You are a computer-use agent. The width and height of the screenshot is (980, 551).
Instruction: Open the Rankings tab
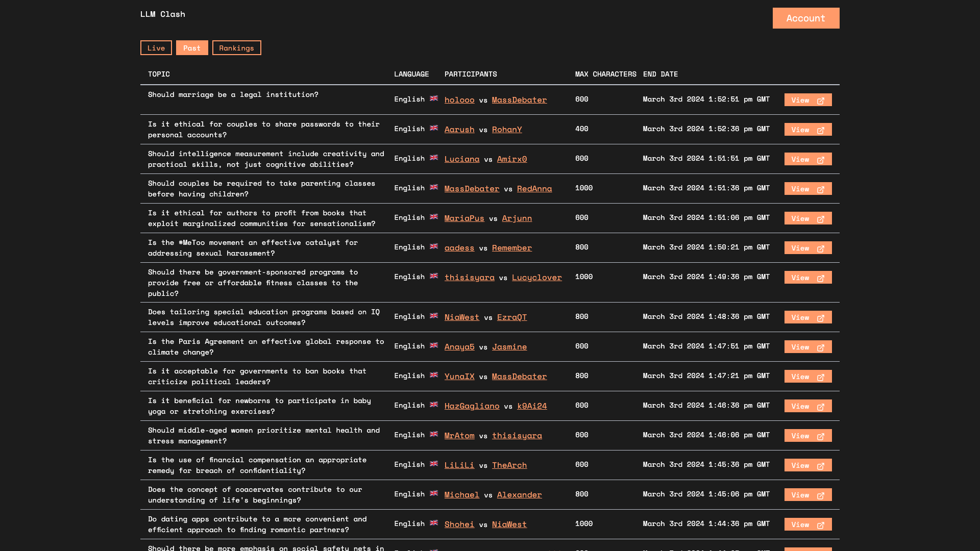[236, 48]
